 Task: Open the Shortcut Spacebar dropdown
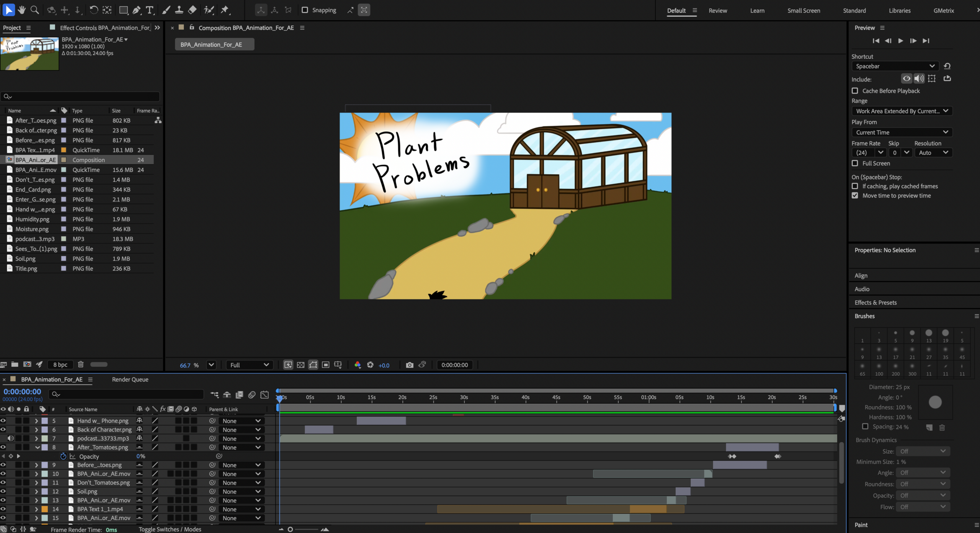coord(895,66)
